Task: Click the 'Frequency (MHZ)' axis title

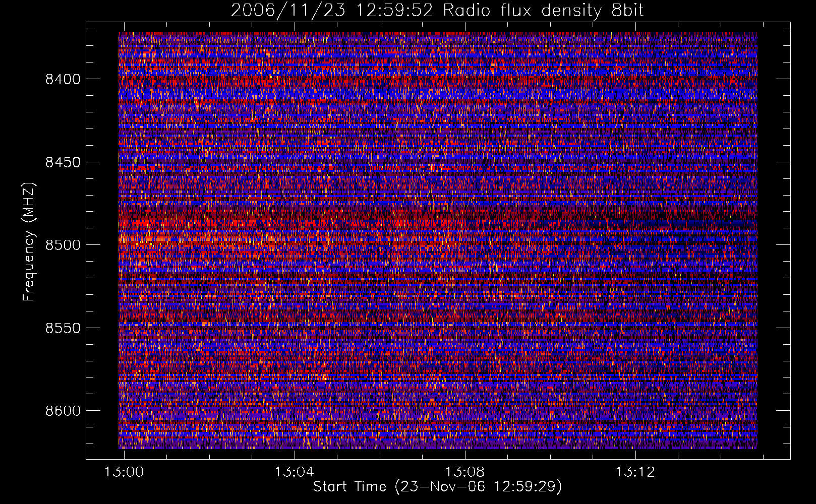Action: [29, 241]
